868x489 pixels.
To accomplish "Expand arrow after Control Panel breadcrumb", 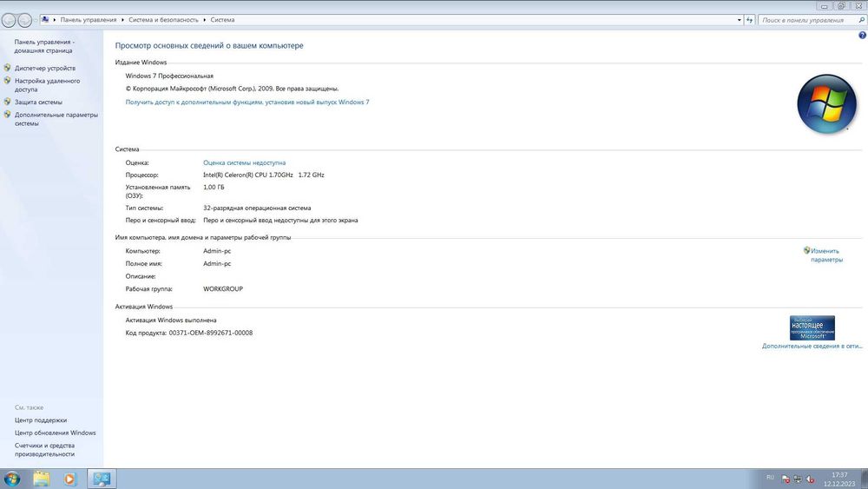I will click(122, 20).
